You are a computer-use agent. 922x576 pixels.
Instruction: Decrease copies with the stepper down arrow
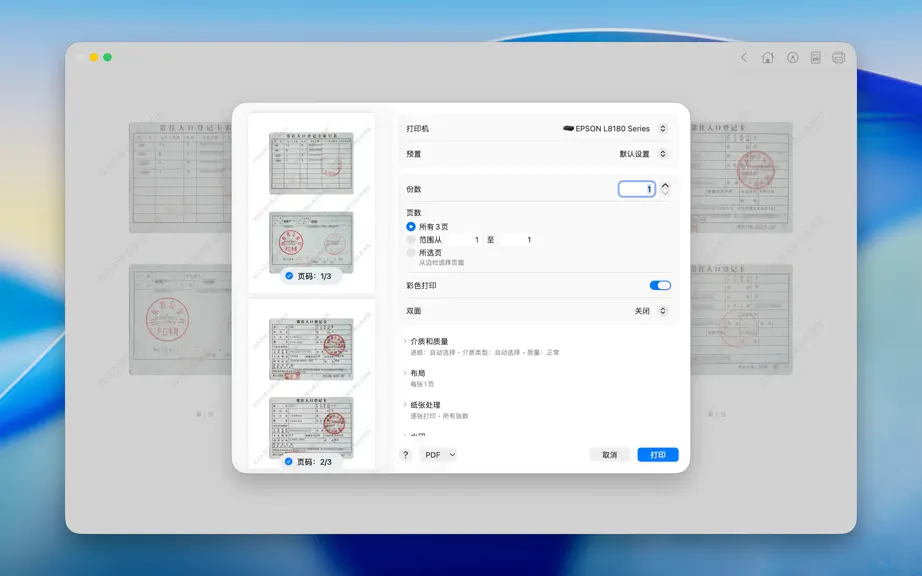665,193
